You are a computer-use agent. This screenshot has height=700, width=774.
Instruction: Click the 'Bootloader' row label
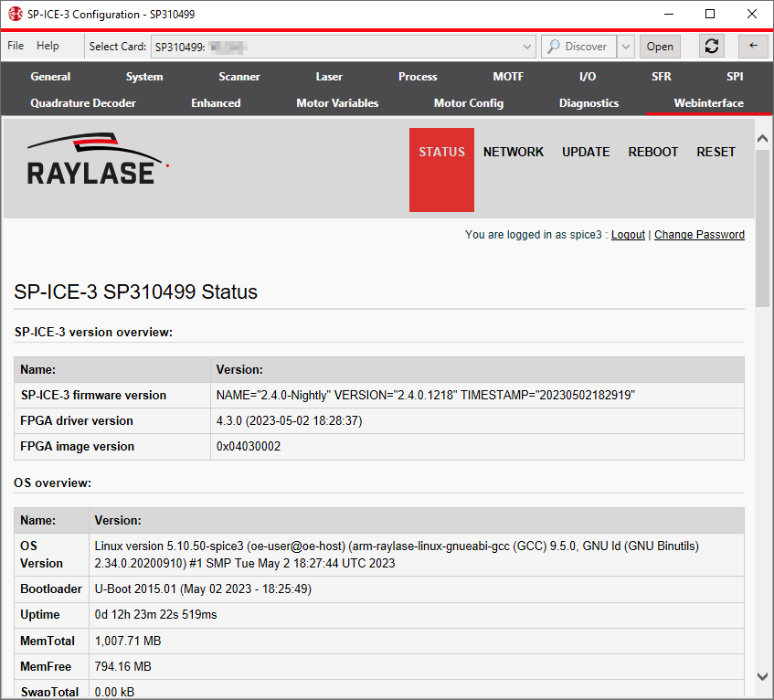click(51, 589)
